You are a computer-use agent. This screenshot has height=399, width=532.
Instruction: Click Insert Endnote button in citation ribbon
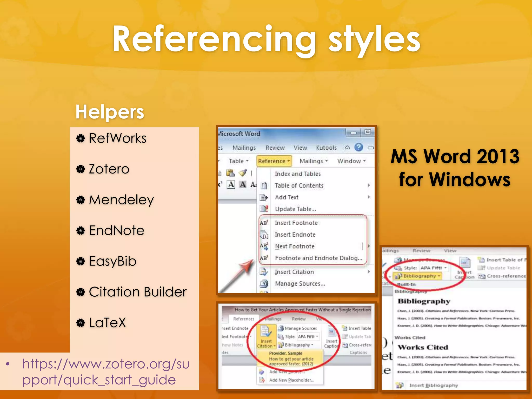pyautogui.click(x=235, y=328)
